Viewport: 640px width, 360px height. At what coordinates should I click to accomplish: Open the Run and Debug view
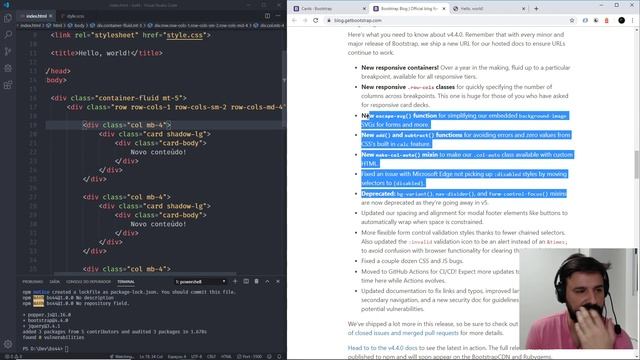pos(8,68)
